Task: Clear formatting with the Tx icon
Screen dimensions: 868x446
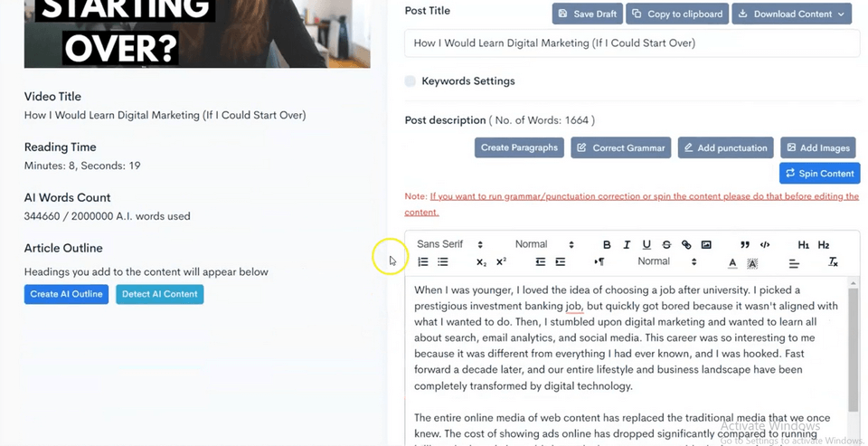Action: tap(833, 261)
